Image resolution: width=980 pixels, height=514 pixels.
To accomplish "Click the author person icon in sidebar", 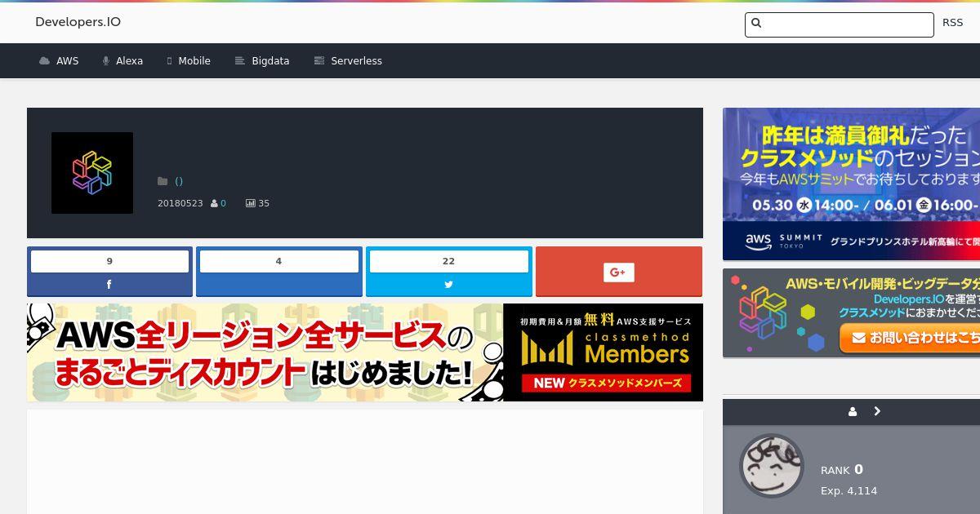I will tap(853, 412).
